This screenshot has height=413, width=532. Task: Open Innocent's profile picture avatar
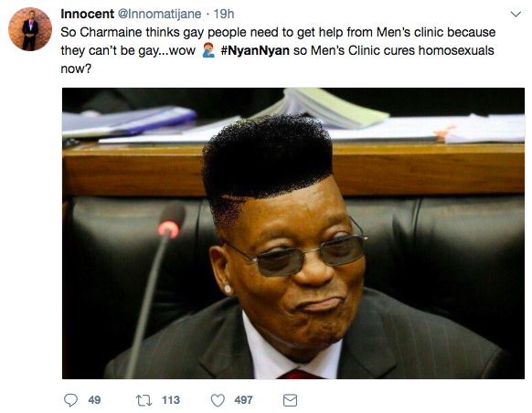[x=30, y=29]
